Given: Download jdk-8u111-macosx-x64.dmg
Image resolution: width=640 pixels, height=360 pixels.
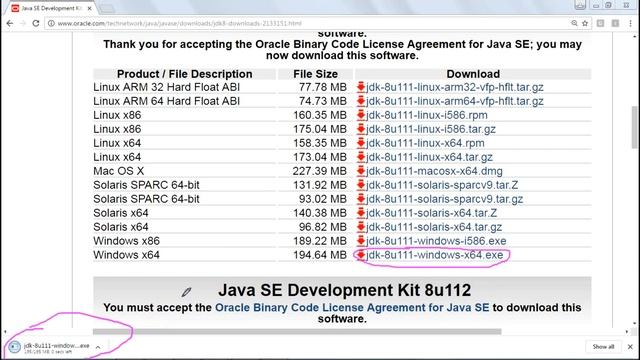Looking at the screenshot, I should [x=434, y=171].
